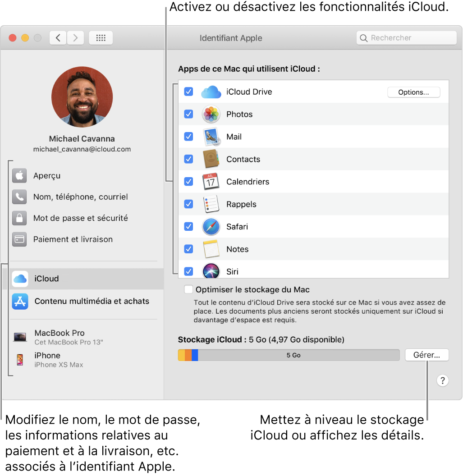The width and height of the screenshot is (463, 476).
Task: Disable the Rappels checkbox
Action: (x=188, y=204)
